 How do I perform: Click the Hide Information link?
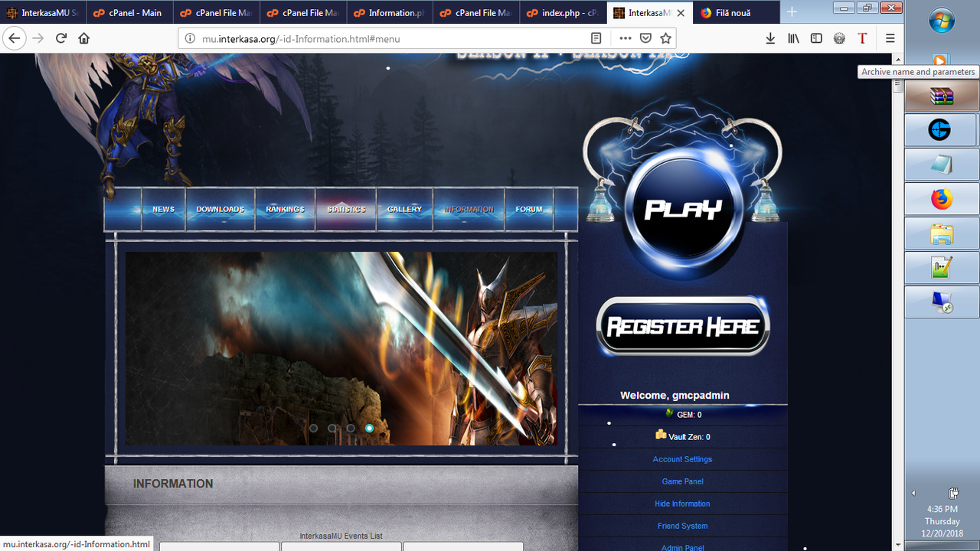pos(682,504)
